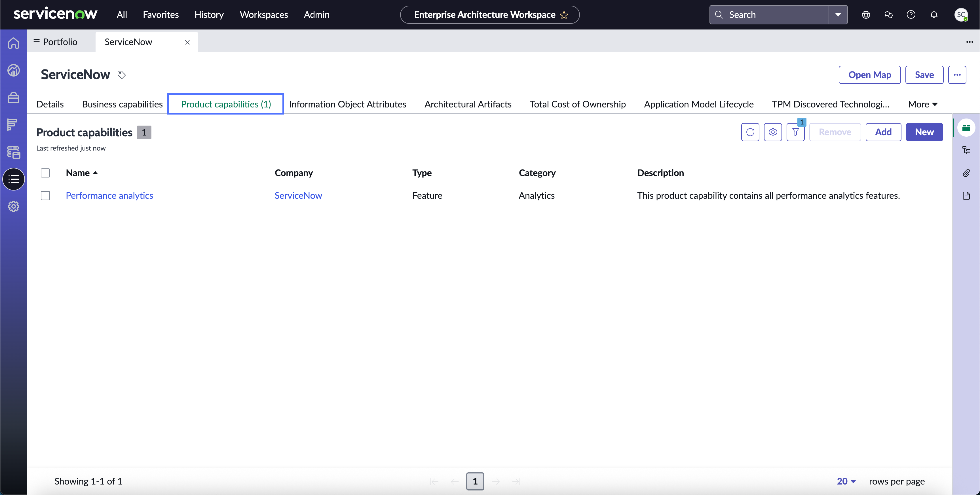
Task: Sort by the Category column header
Action: coord(537,173)
